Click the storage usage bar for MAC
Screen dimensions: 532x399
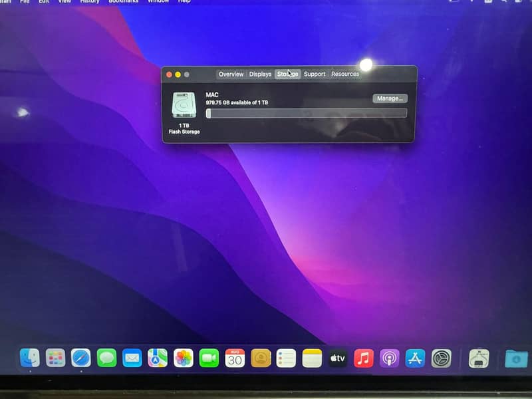point(307,113)
